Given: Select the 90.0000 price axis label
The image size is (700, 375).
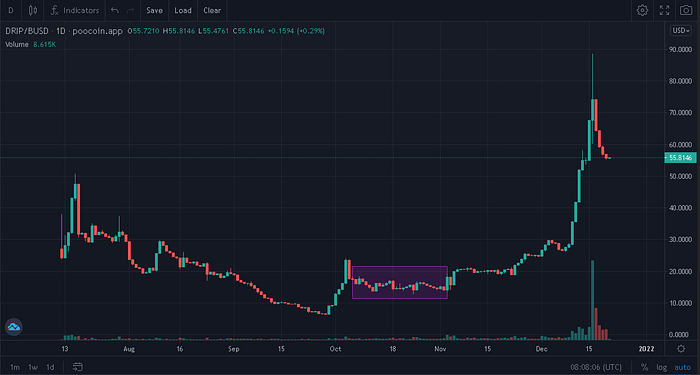Looking at the screenshot, I should tap(680, 50).
